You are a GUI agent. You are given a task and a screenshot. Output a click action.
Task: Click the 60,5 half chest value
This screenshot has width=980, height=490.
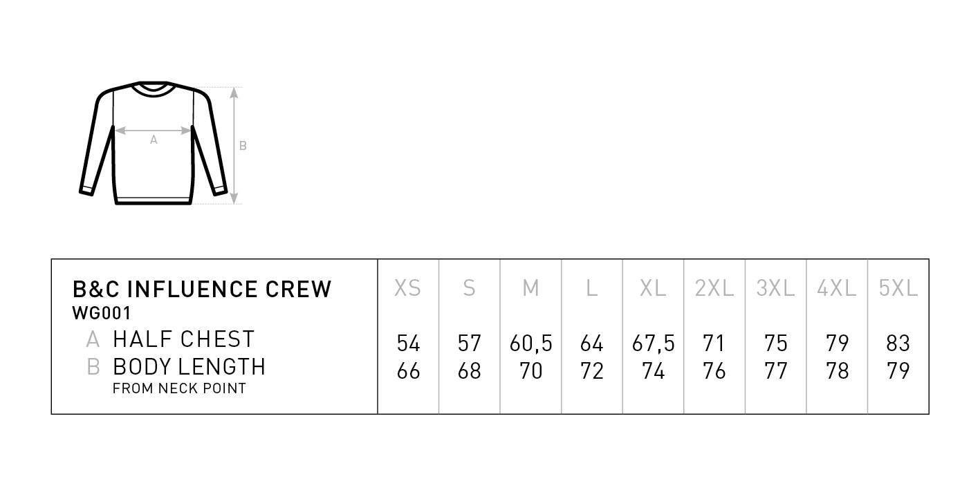[530, 343]
